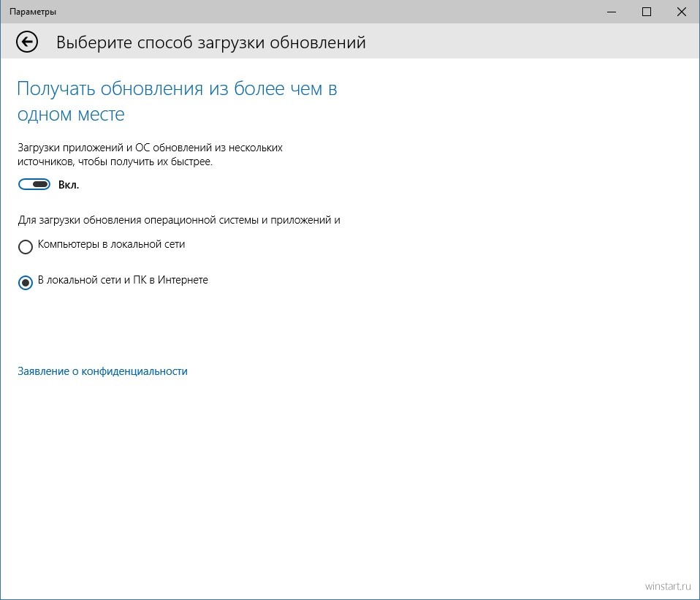Open 'Заявление о конфиденциальности' link
Image resolution: width=700 pixels, height=600 pixels.
tap(102, 371)
